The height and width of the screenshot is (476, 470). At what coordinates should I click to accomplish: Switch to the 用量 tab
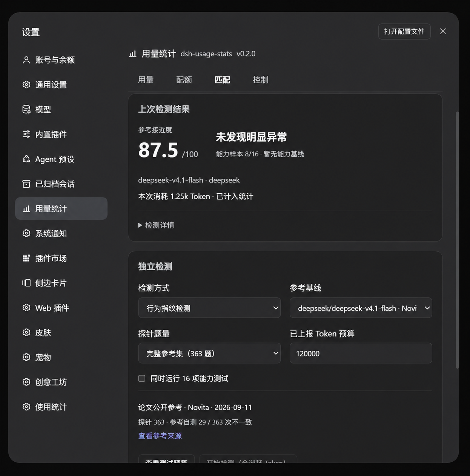pos(146,80)
